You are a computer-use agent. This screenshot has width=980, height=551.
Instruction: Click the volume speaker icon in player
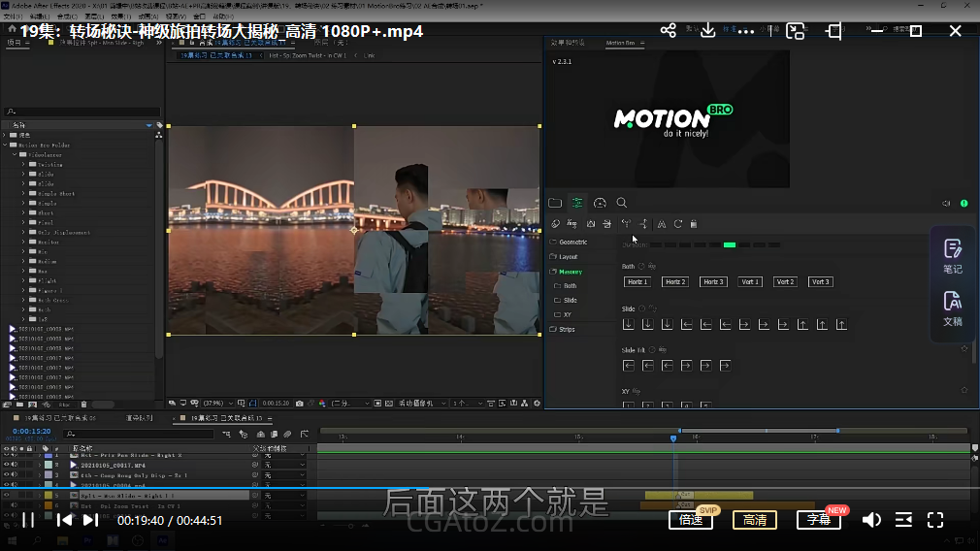click(x=871, y=520)
